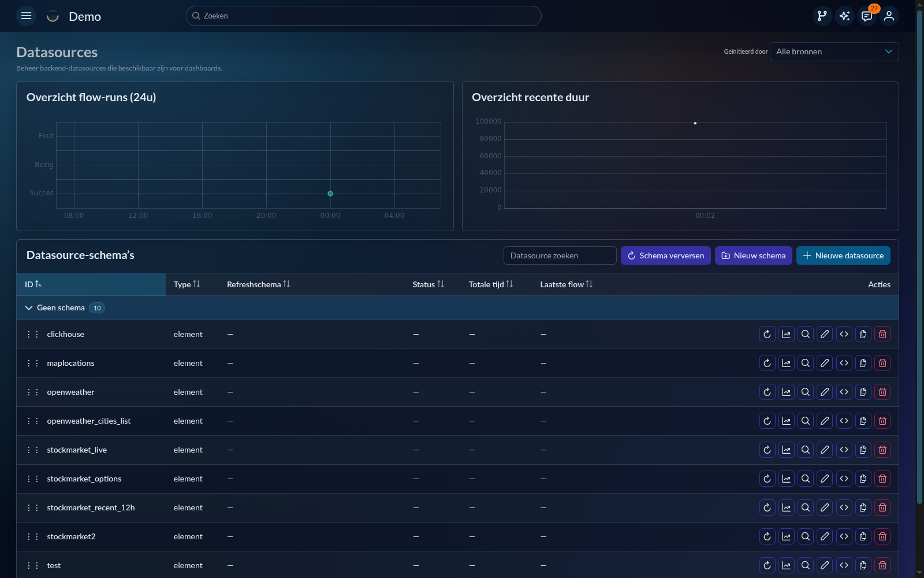Create a Nieuwe datasource
This screenshot has width=924, height=578.
coord(843,255)
